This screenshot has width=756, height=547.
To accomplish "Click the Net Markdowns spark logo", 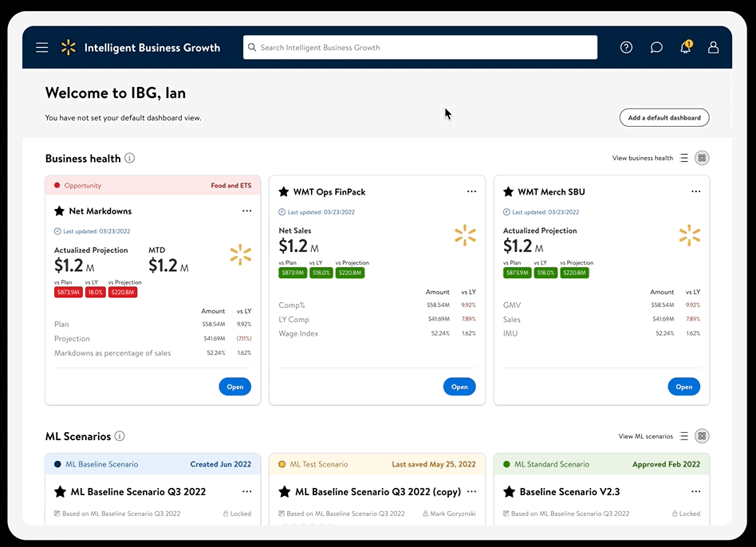I will [241, 255].
